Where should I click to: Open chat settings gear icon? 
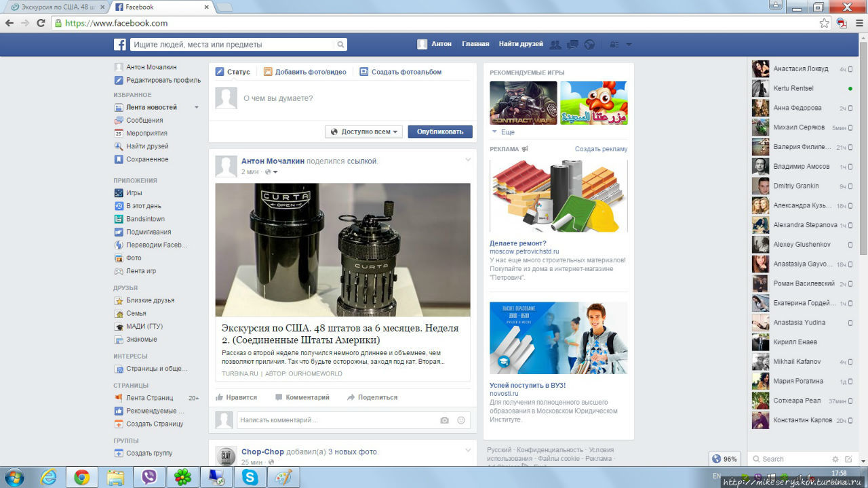pos(835,459)
